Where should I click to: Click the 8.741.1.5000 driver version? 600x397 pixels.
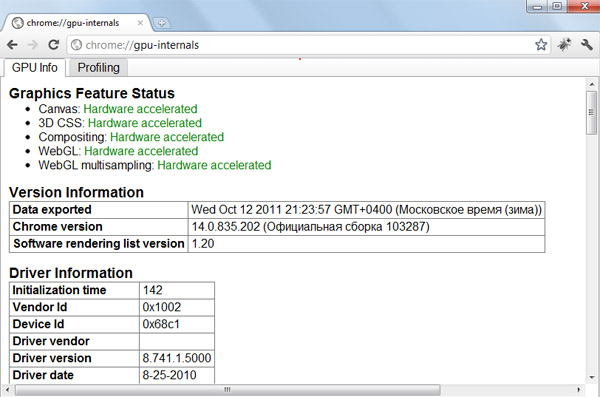pyautogui.click(x=177, y=358)
